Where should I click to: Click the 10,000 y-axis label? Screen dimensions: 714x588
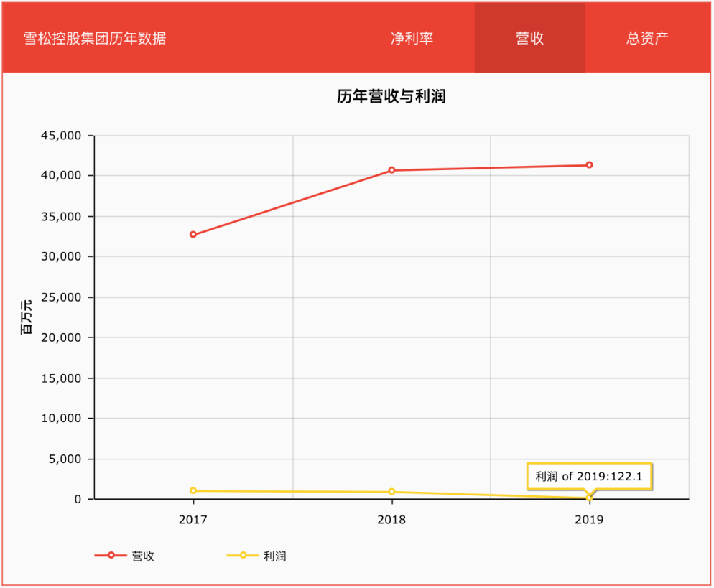click(61, 419)
